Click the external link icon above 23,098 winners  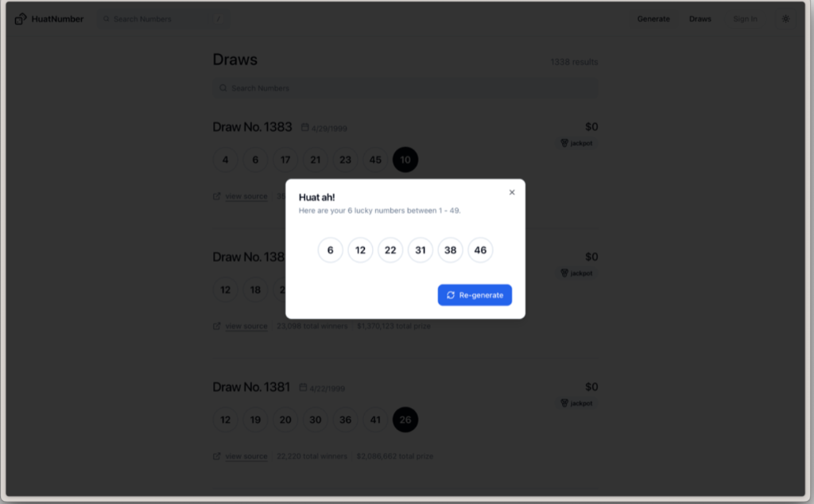tap(216, 326)
